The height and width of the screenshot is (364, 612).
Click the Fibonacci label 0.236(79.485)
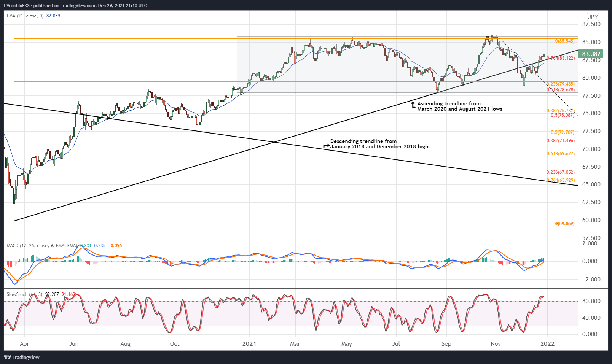[x=561, y=84]
